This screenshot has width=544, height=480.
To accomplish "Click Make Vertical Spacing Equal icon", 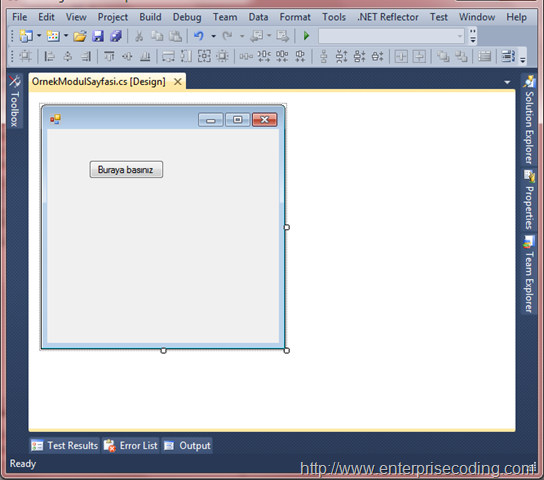I will (324, 56).
